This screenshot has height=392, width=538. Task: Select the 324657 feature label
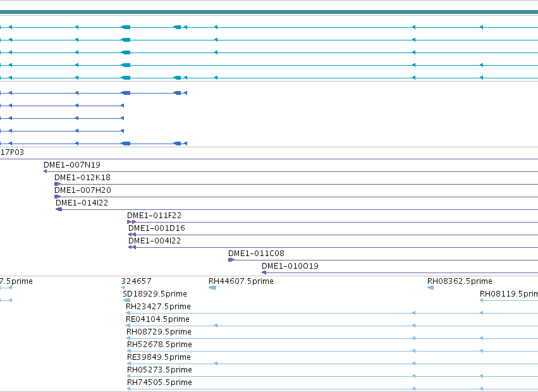(136, 281)
